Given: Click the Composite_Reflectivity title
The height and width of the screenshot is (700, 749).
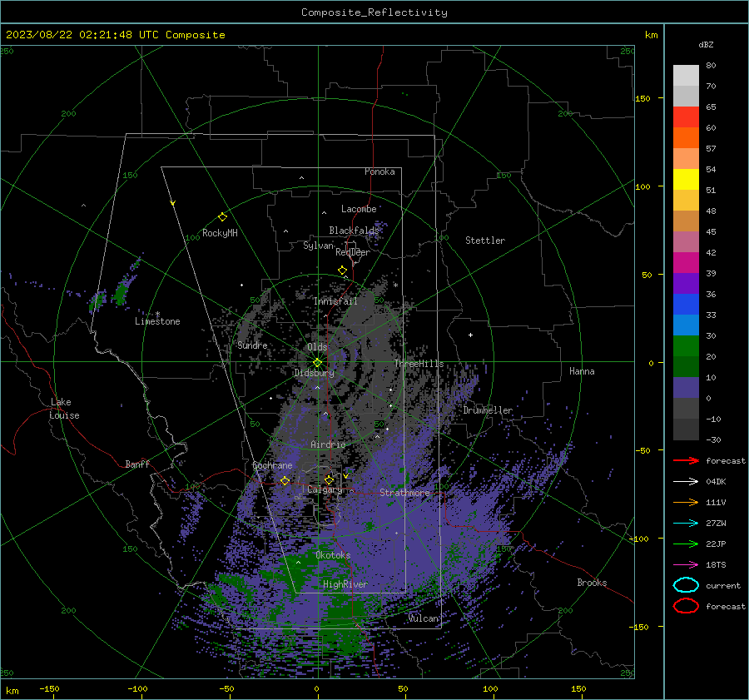Looking at the screenshot, I should coord(374,12).
